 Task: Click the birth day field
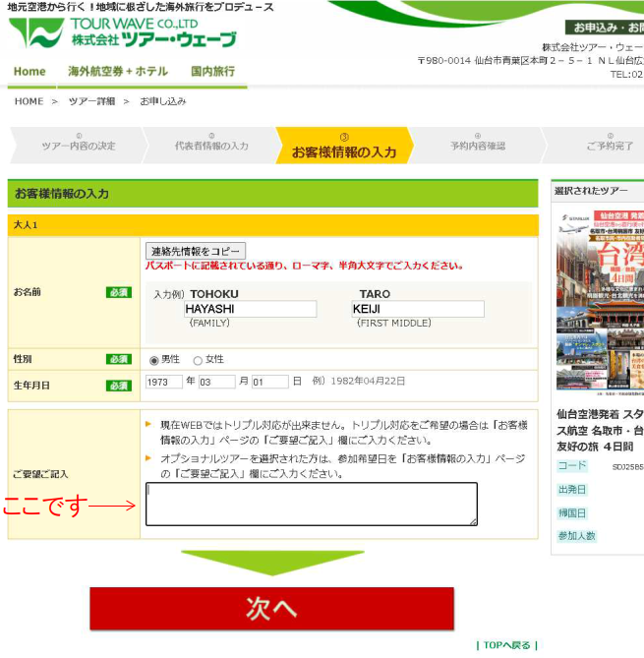(269, 382)
